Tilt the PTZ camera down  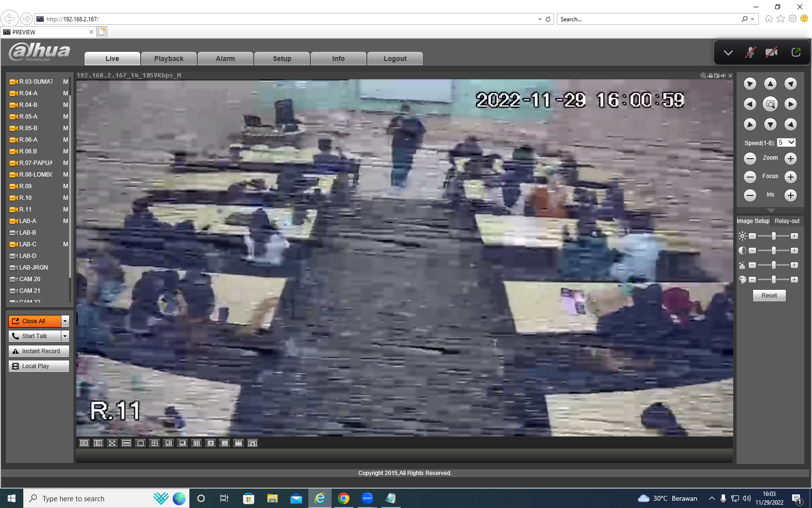pos(770,124)
